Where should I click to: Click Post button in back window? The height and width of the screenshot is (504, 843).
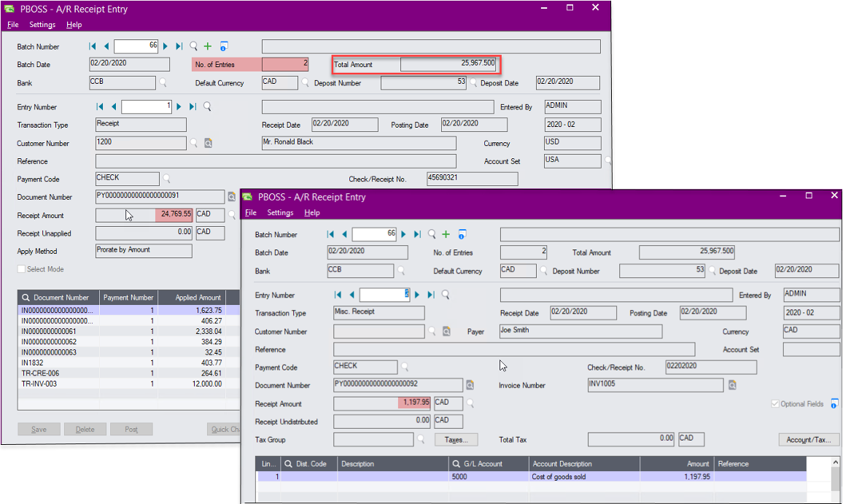pyautogui.click(x=131, y=429)
